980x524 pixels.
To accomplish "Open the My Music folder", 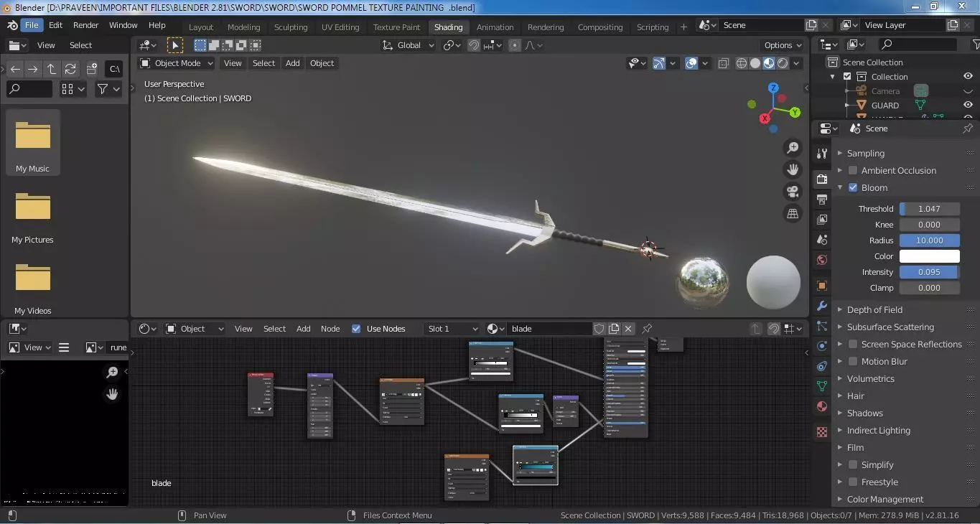I will click(x=33, y=143).
